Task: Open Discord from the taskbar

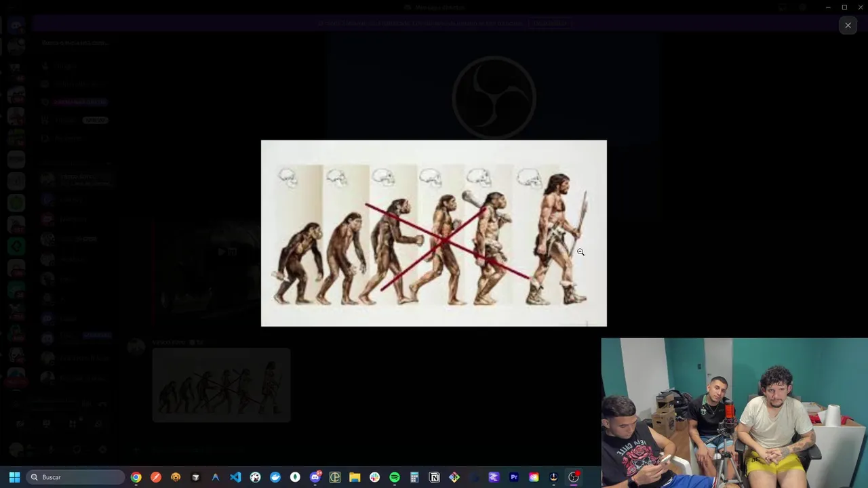Action: click(315, 477)
